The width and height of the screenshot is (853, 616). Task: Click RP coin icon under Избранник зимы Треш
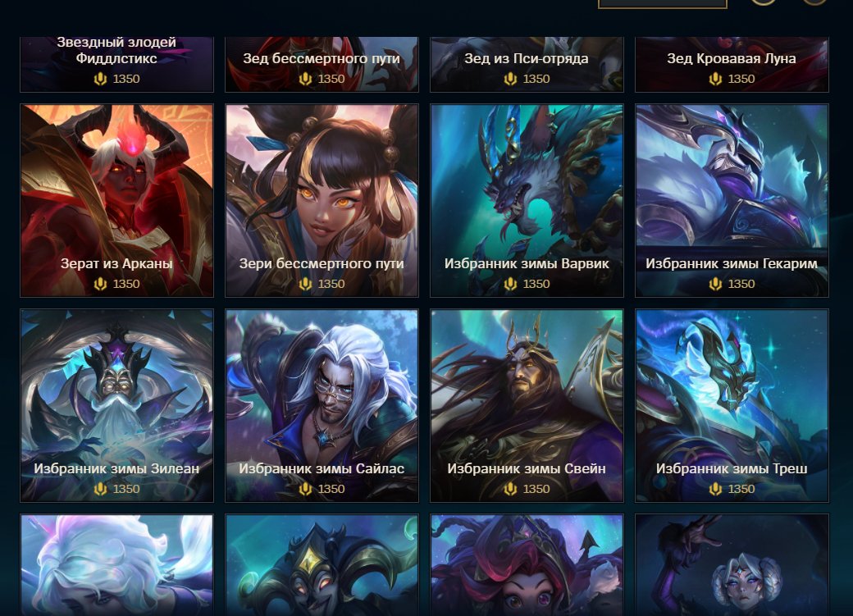[715, 489]
